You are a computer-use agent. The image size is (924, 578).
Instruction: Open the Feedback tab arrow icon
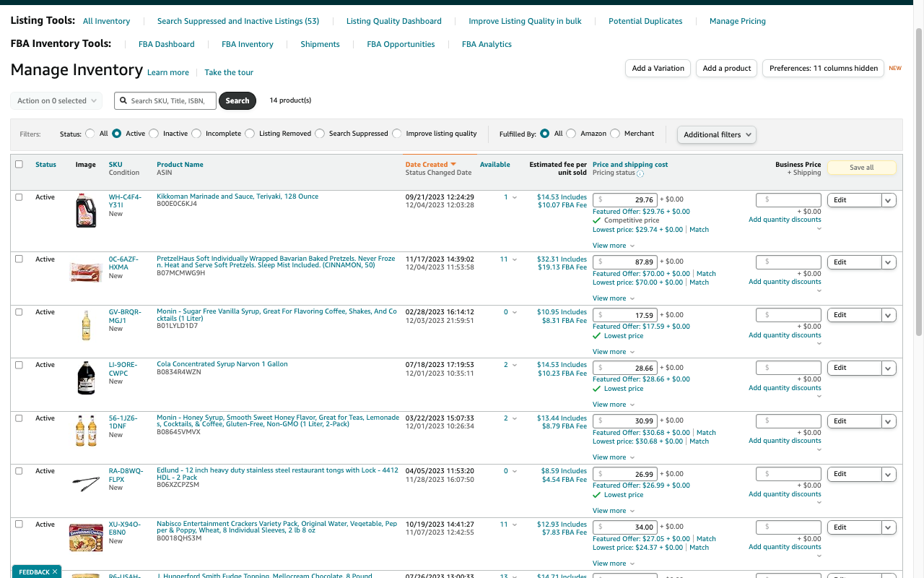coord(55,572)
